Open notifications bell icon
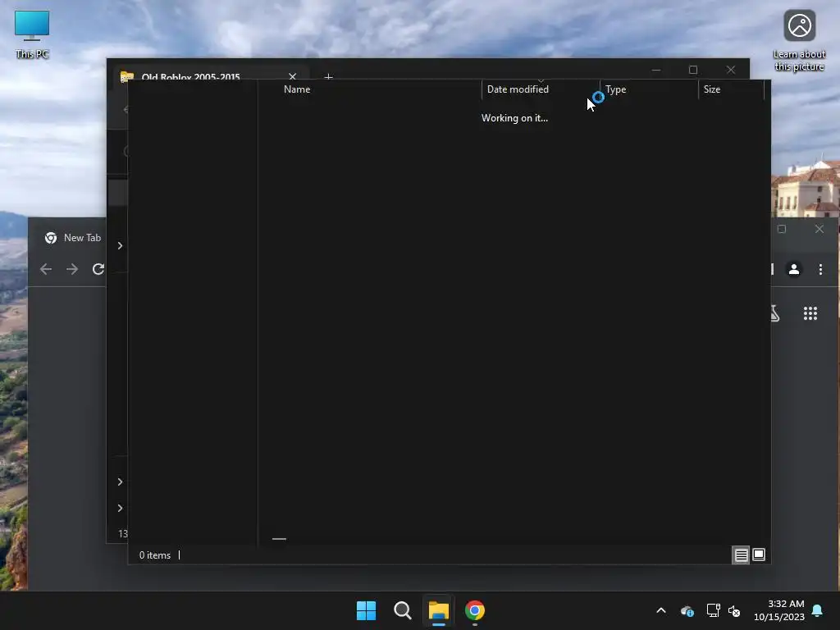This screenshot has height=630, width=840. [818, 610]
